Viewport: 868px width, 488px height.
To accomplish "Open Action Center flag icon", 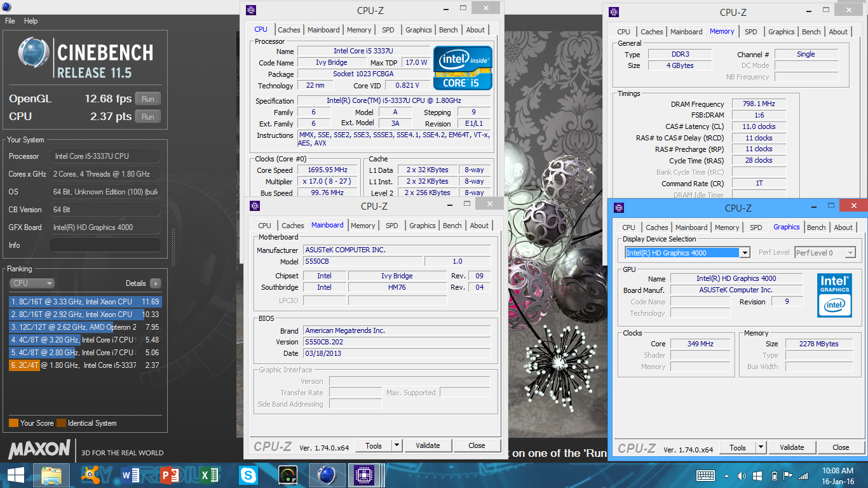I will click(787, 475).
